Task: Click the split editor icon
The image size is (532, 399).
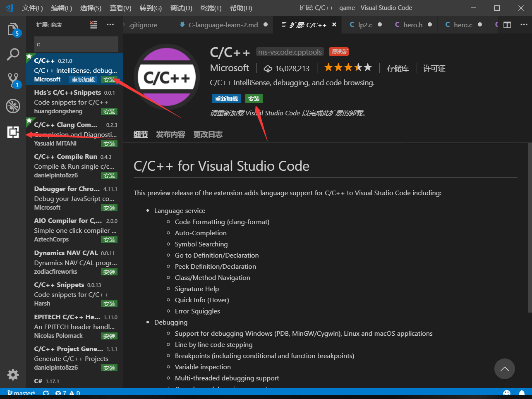Action: click(x=507, y=25)
